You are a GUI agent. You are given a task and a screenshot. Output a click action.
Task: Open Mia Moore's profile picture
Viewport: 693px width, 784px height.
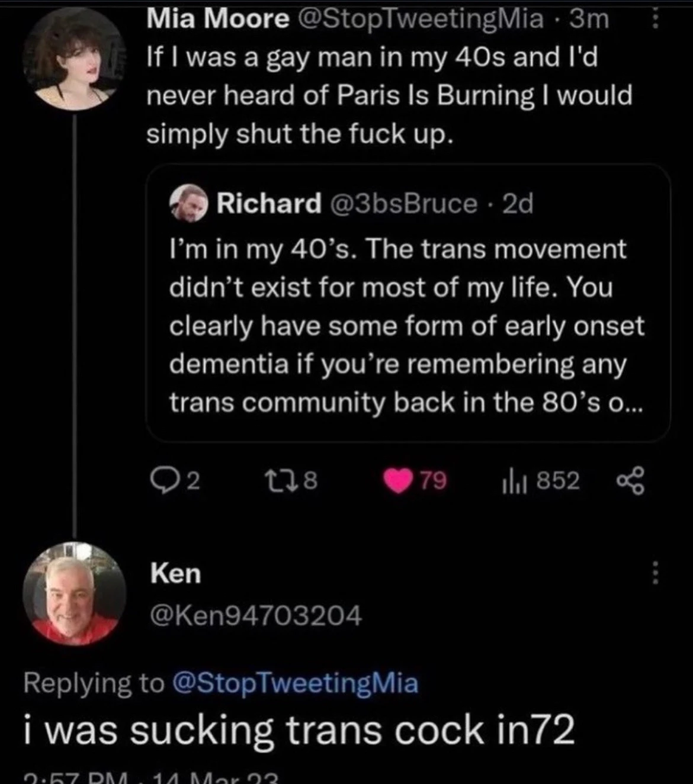74,59
